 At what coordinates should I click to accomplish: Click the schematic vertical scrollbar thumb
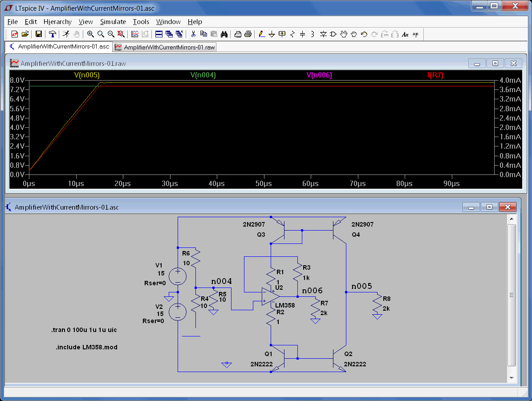(x=512, y=295)
